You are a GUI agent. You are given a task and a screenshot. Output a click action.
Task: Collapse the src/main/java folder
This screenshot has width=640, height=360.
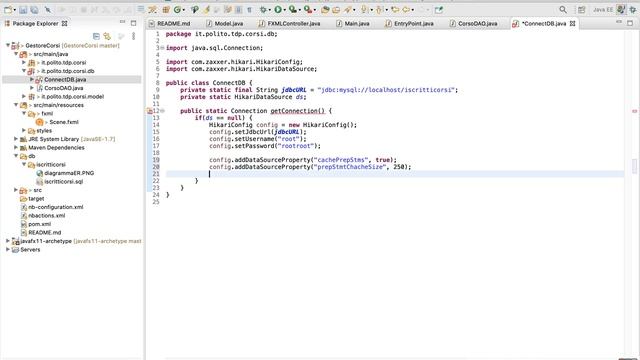[x=16, y=54]
